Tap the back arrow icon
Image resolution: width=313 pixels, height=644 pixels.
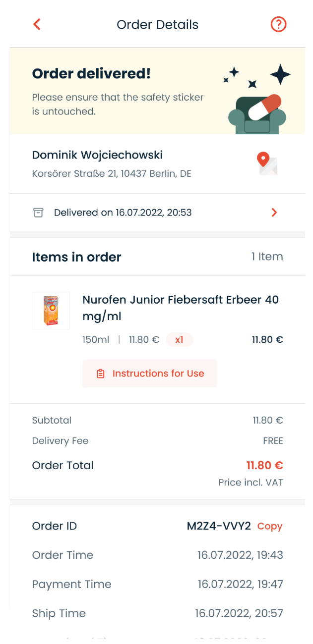coord(37,24)
